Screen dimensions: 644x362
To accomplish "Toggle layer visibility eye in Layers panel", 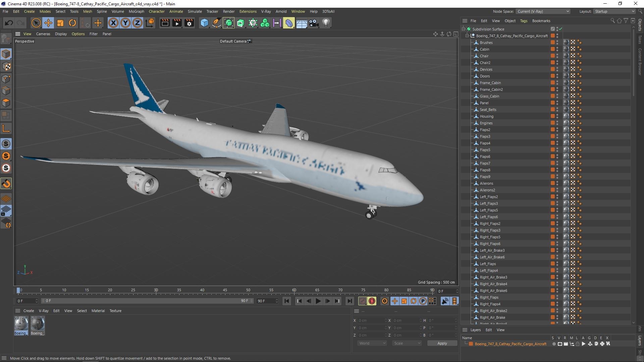I will click(x=559, y=344).
